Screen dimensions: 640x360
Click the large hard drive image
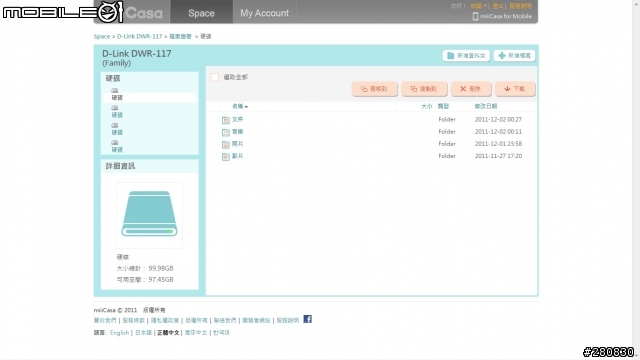click(149, 215)
